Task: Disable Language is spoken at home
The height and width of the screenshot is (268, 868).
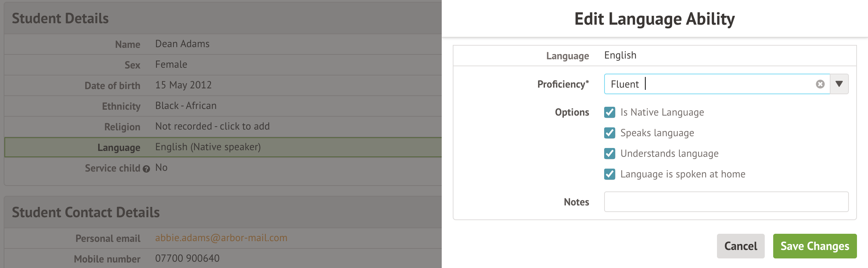Action: 610,174
